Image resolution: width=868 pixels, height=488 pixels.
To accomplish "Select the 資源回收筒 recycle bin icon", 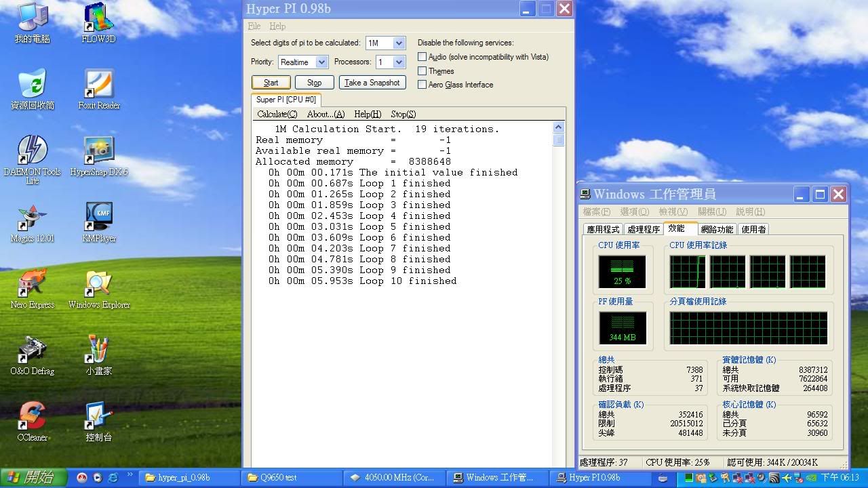I will point(33,89).
